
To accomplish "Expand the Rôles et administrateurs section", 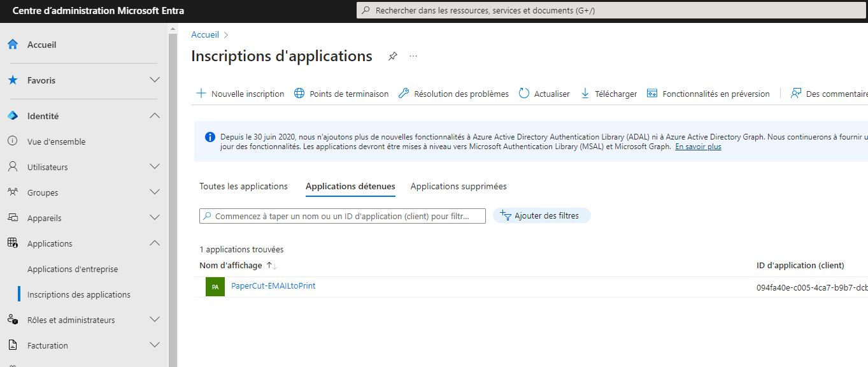I will click(x=154, y=319).
